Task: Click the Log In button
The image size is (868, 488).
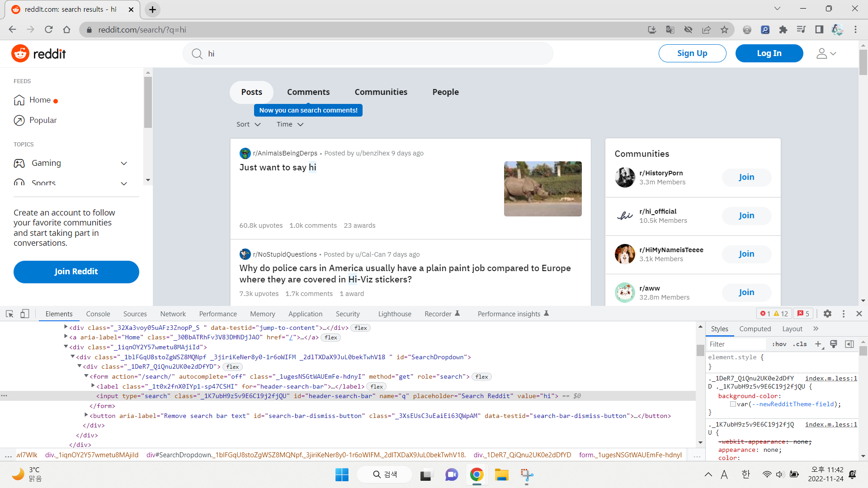Action: click(x=769, y=53)
